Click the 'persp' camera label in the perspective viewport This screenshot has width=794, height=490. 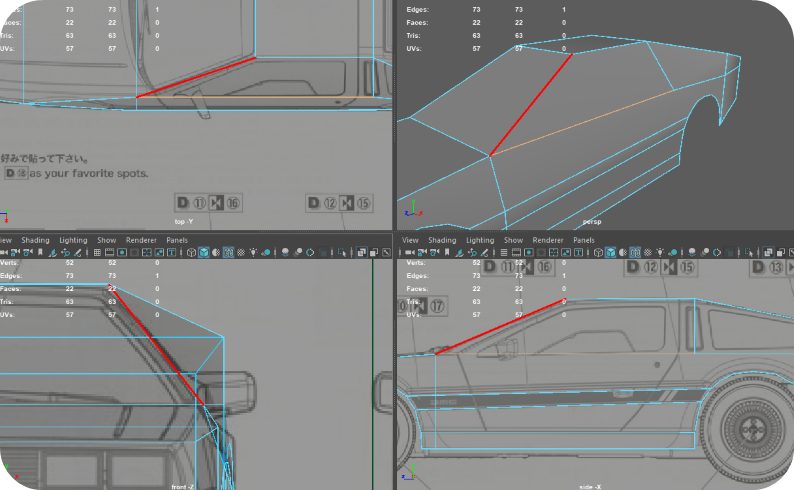point(591,222)
